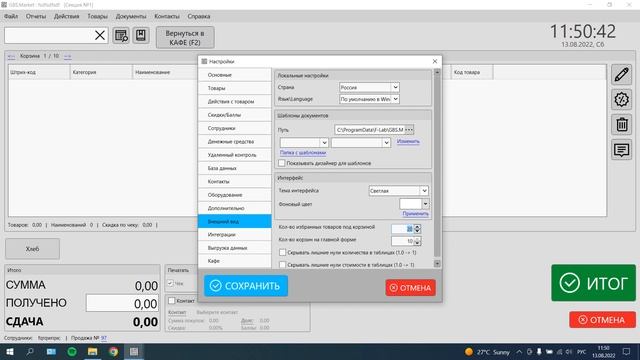Open the Справка menu
This screenshot has width=640, height=360.
[x=199, y=16]
